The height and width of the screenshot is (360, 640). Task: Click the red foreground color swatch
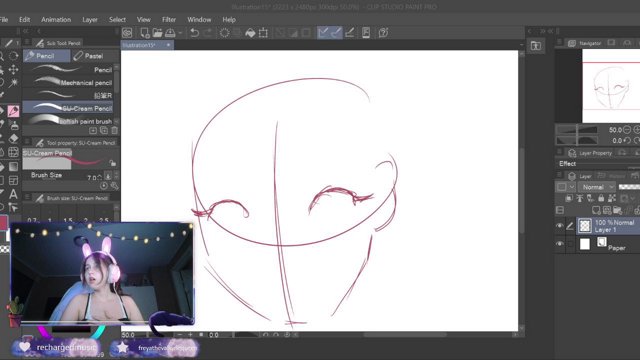click(3, 223)
